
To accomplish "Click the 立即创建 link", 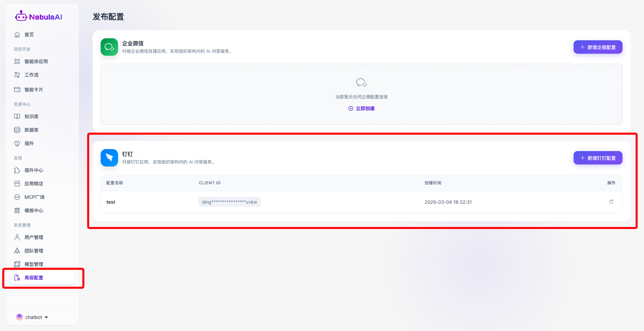I will point(362,108).
